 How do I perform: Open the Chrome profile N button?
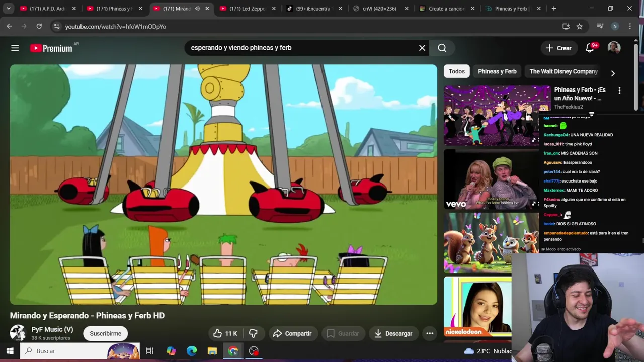615,26
